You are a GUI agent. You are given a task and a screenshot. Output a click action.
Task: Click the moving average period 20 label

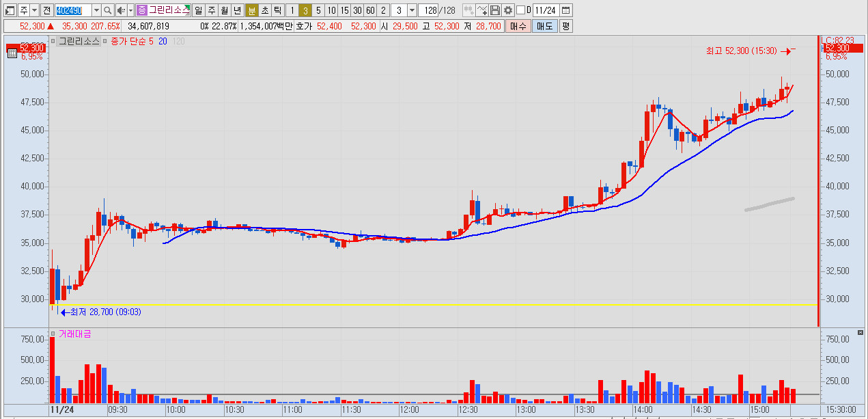point(163,41)
